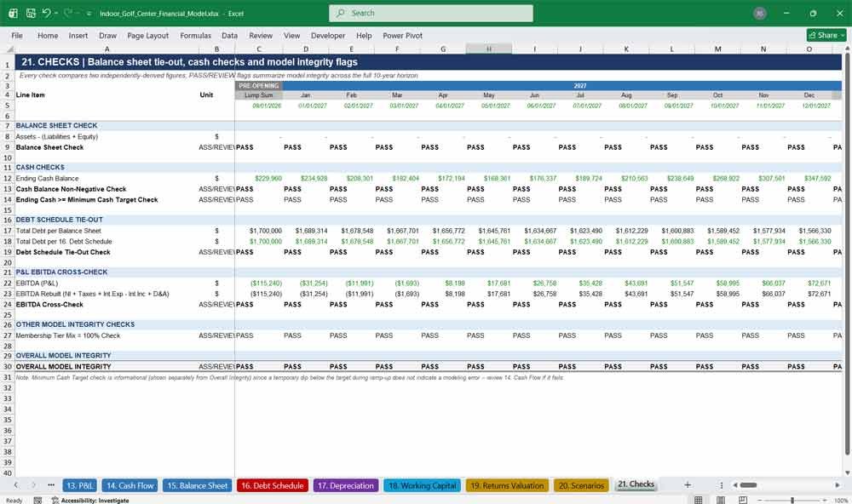Image resolution: width=852 pixels, height=504 pixels.
Task: Click the zoom slider handle
Action: (x=792, y=500)
